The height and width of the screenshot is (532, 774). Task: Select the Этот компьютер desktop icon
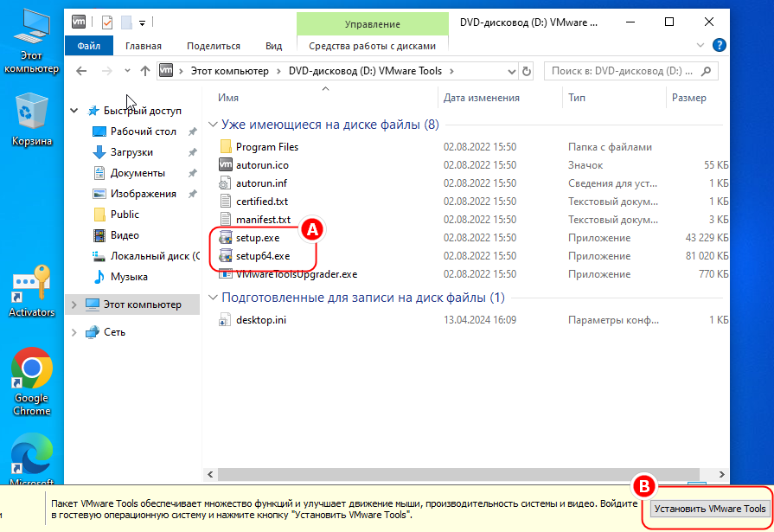(32, 42)
